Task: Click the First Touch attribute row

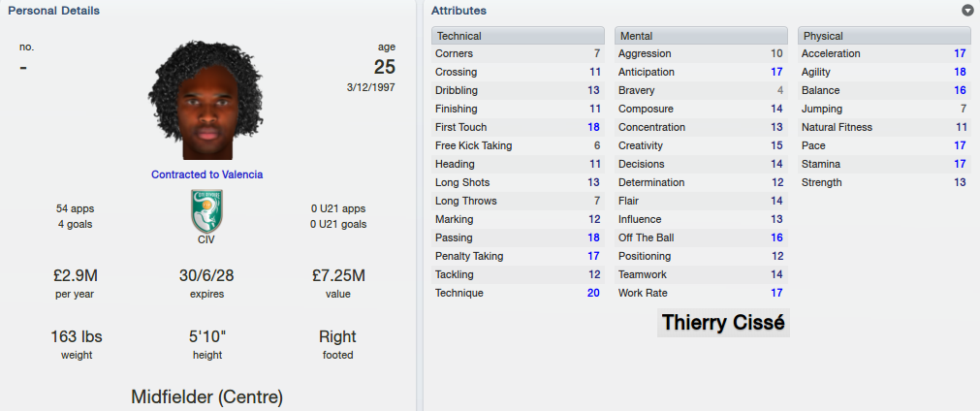Action: 518,127
